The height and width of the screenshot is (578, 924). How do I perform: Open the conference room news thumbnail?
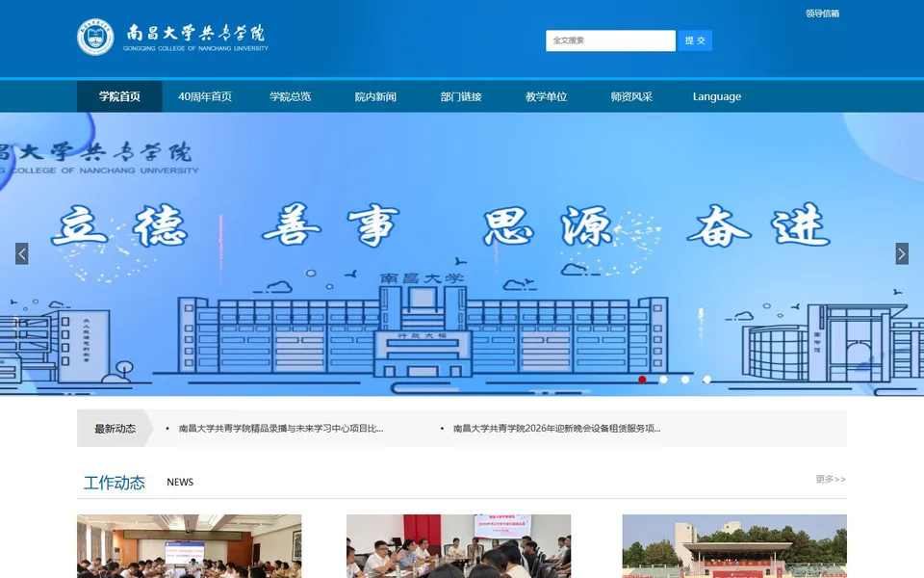click(x=190, y=546)
